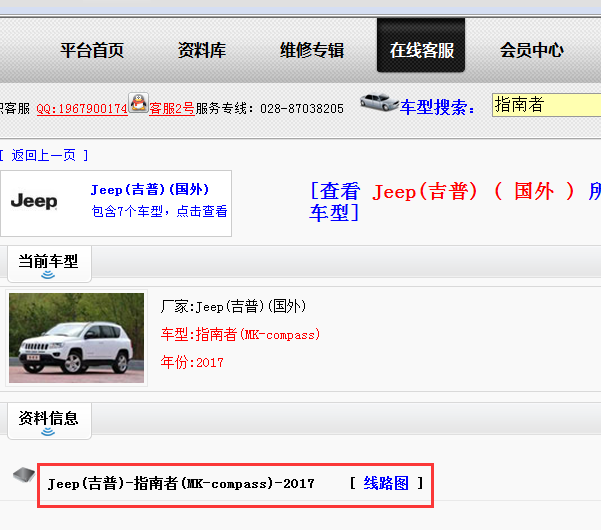The height and width of the screenshot is (530, 601).
Task: Open the 客服2号 link
Action: 172,108
